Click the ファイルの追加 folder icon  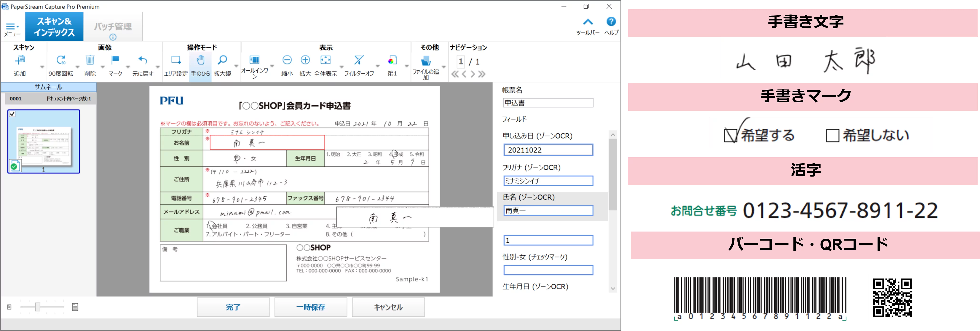tap(426, 61)
